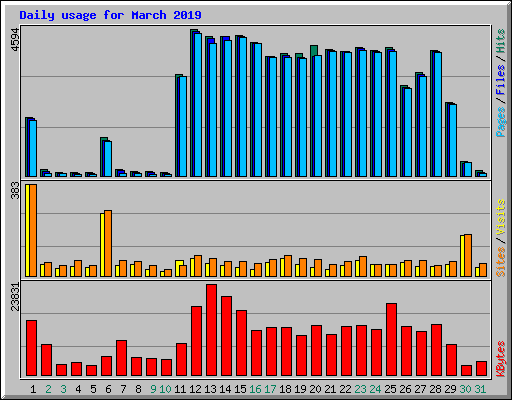The width and height of the screenshot is (512, 400).
Task: Click the green "Hits" legend label
Action: 500,41
